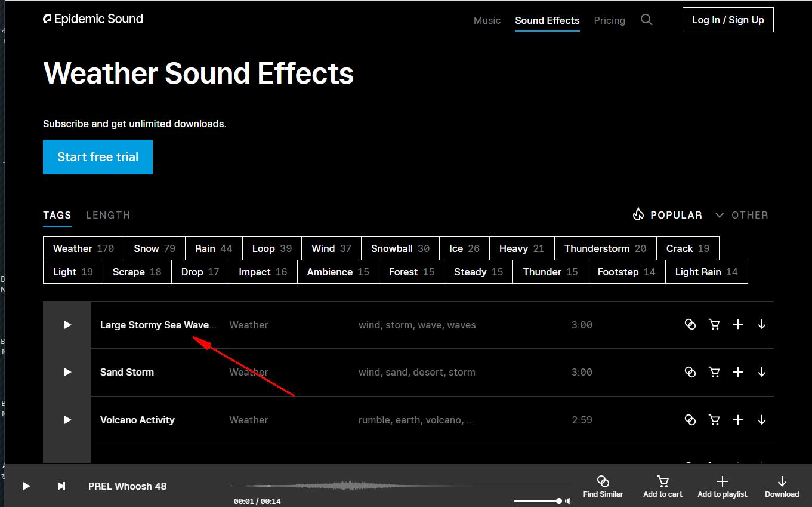Screen dimensions: 812x507
Task: Add Large Stormy Sea Waves to cart
Action: coord(714,325)
